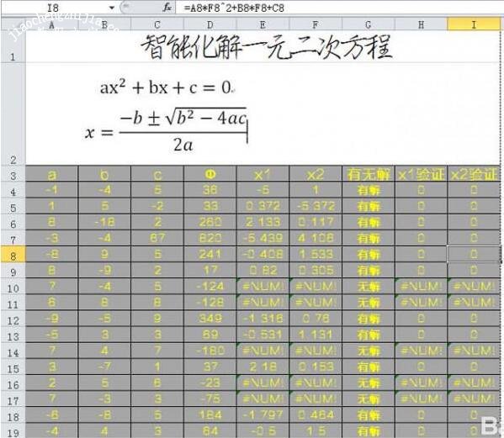The height and width of the screenshot is (438, 504).
Task: Select cell E6 with value 2.133
Action: pos(263,222)
